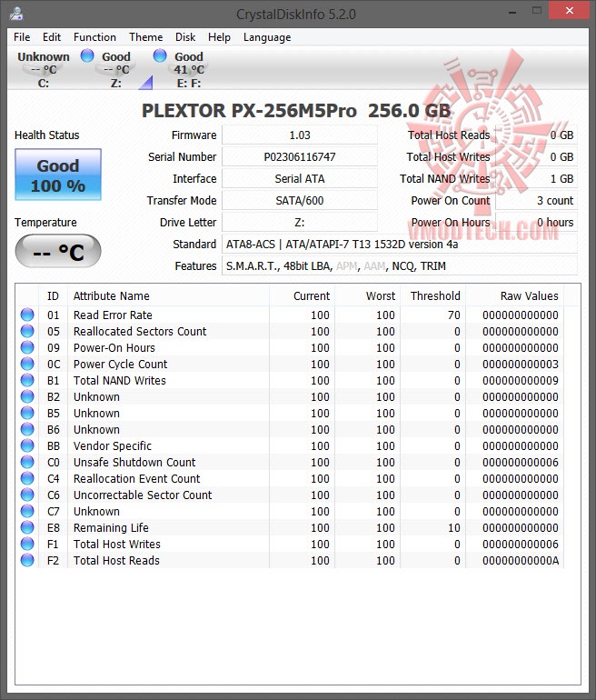Select the Remaining Life attribute text
Viewport: 596px width, 700px height.
coord(111,527)
